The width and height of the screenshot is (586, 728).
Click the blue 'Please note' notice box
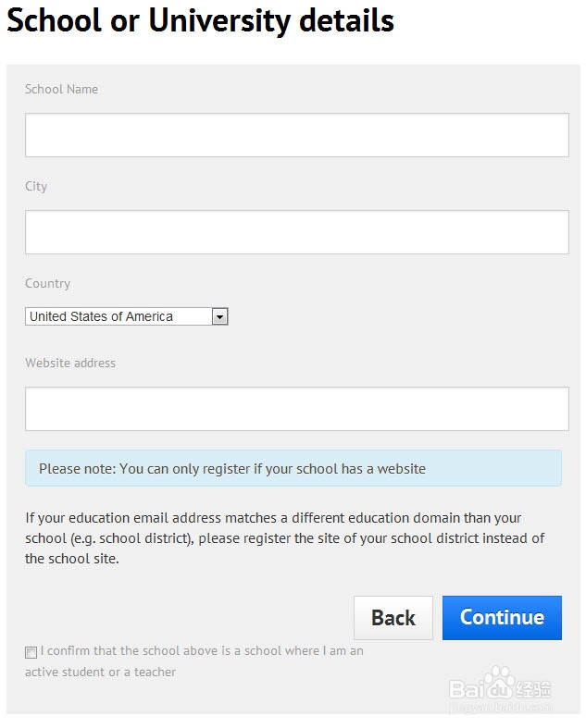[x=293, y=468]
